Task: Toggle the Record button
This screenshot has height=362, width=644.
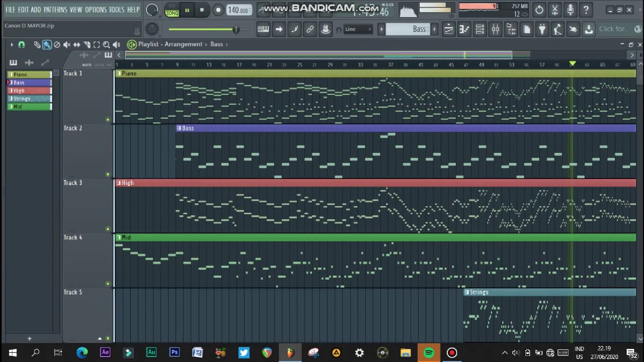Action: pos(218,10)
